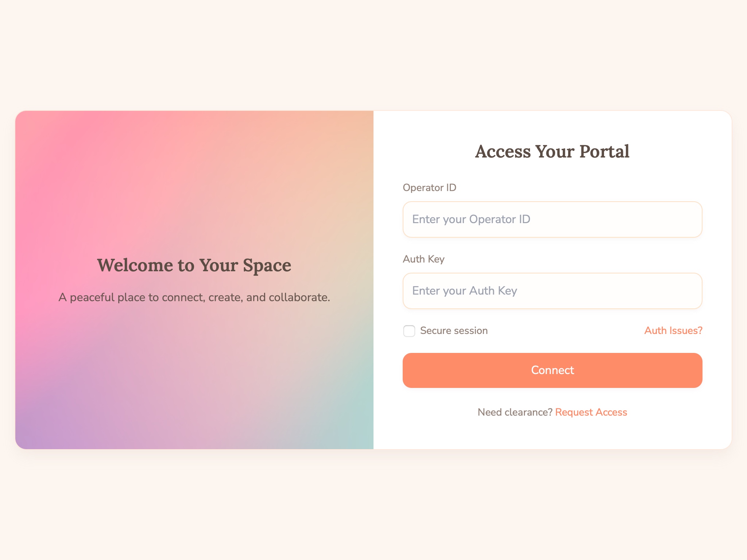Click the peaceful place tagline text

[x=194, y=297]
